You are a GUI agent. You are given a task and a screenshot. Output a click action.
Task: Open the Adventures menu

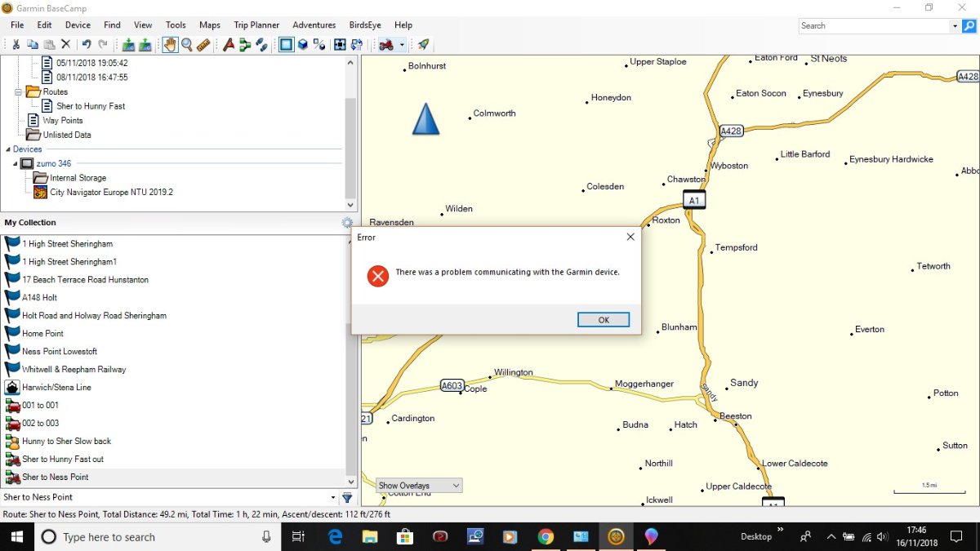(x=314, y=25)
